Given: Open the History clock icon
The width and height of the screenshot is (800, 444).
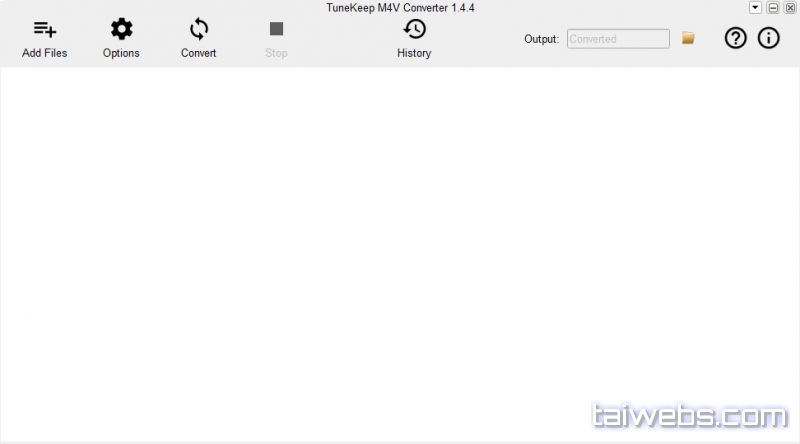Looking at the screenshot, I should point(414,30).
